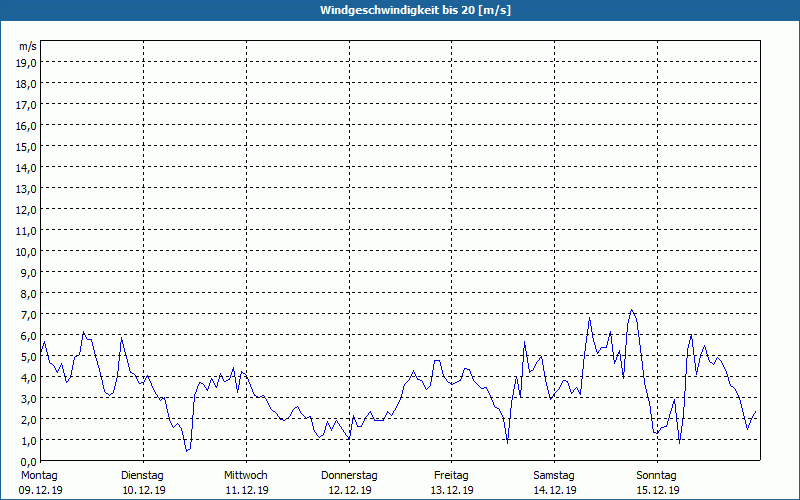This screenshot has width=800, height=500.
Task: Select the Freitag day label
Action: click(452, 475)
